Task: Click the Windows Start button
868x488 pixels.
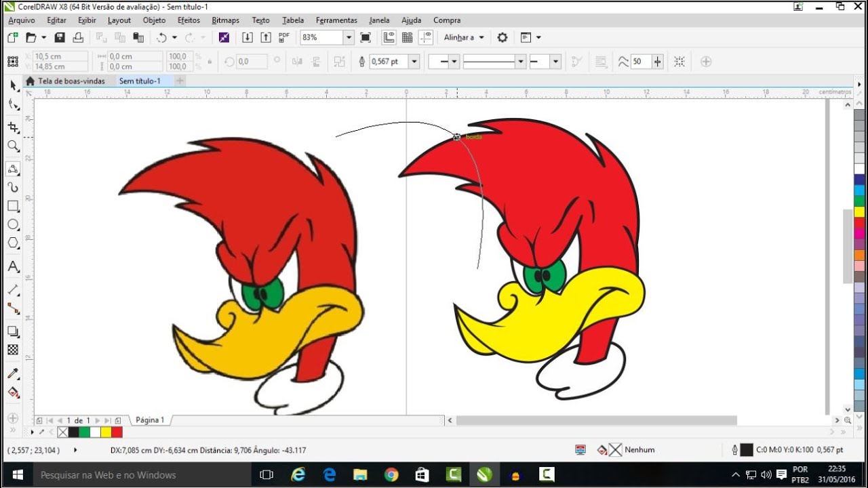Action: (17, 474)
